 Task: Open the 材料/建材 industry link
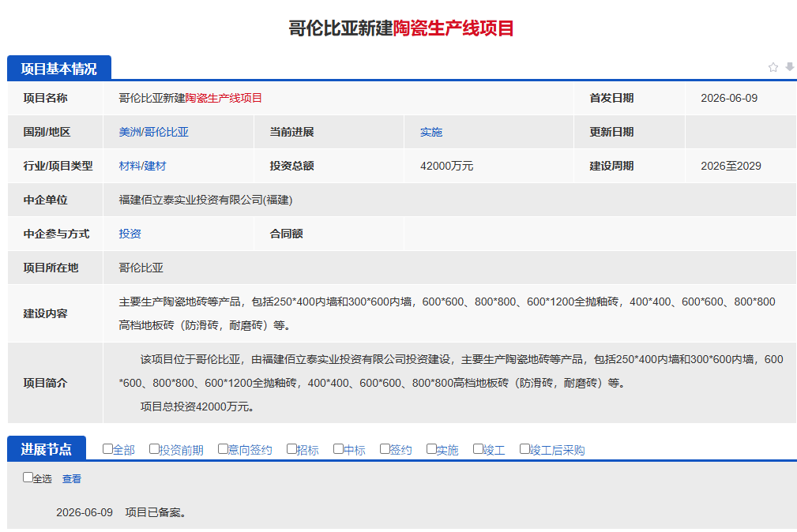[x=142, y=167]
